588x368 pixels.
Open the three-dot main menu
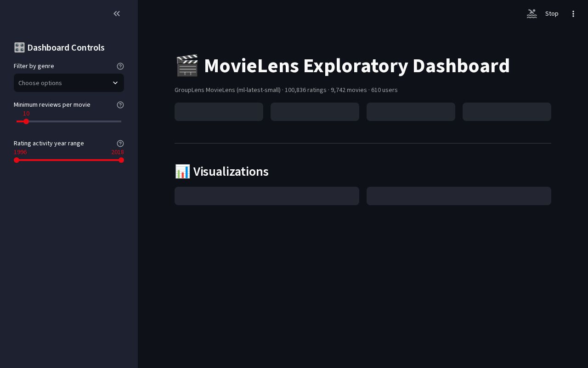[573, 14]
